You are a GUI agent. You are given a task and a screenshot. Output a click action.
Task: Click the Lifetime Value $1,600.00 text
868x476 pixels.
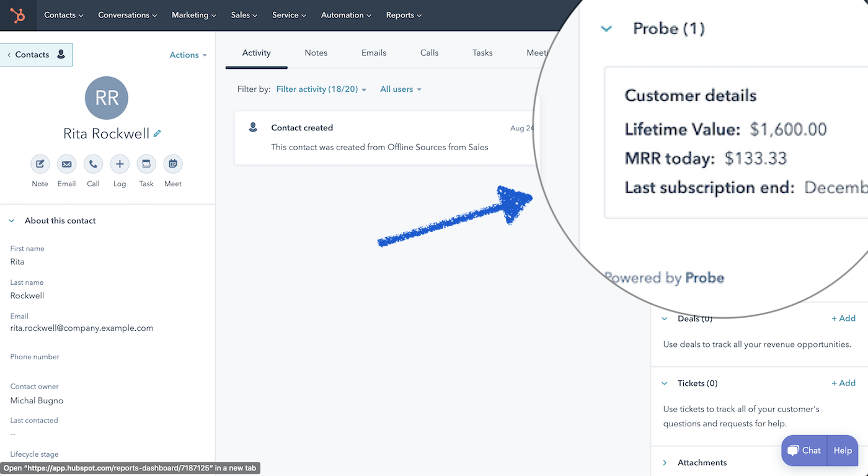[726, 129]
